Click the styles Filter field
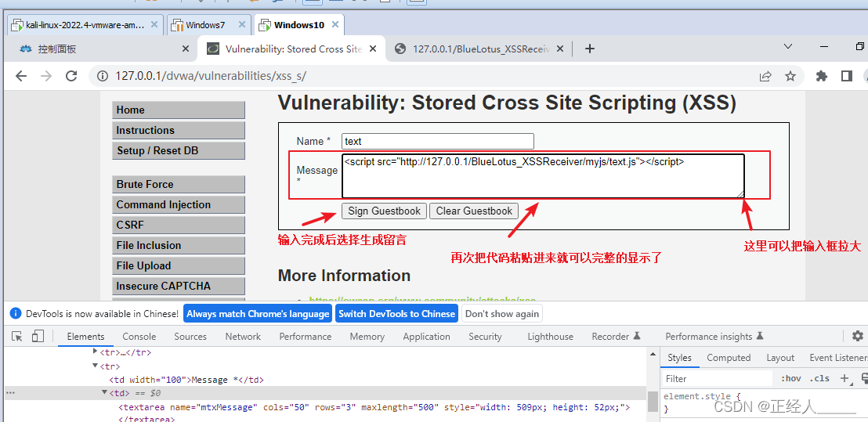868x422 pixels. (x=716, y=378)
